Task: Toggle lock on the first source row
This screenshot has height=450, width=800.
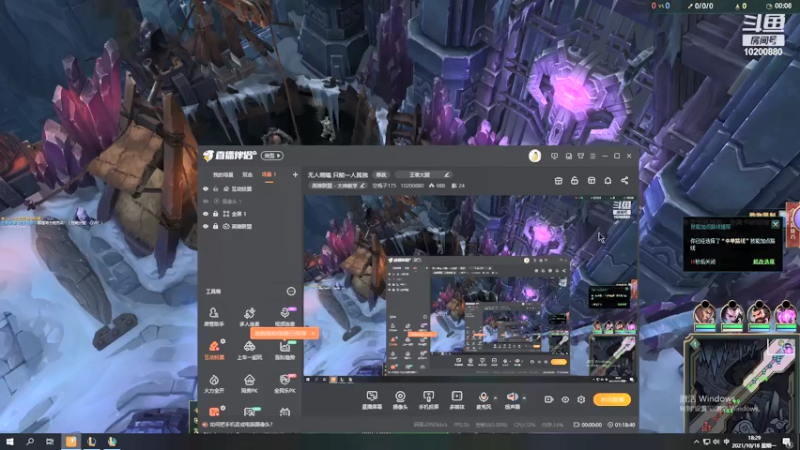Action: [x=215, y=189]
